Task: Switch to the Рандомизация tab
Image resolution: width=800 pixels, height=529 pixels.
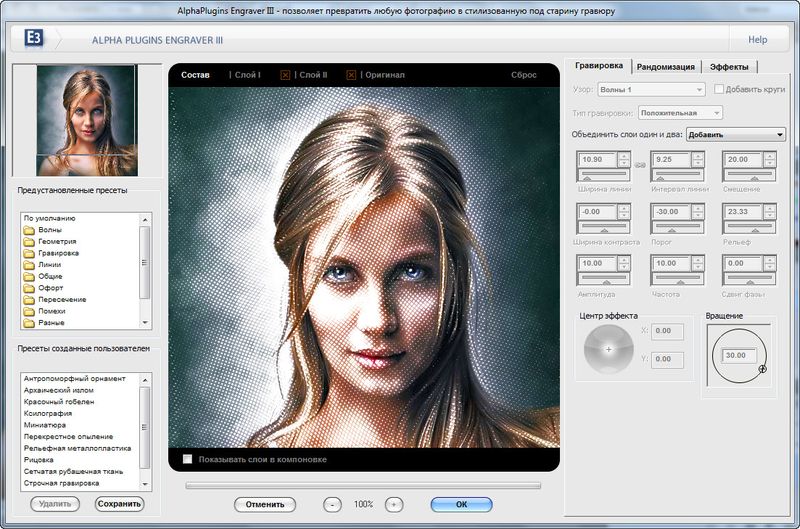Action: [x=665, y=66]
